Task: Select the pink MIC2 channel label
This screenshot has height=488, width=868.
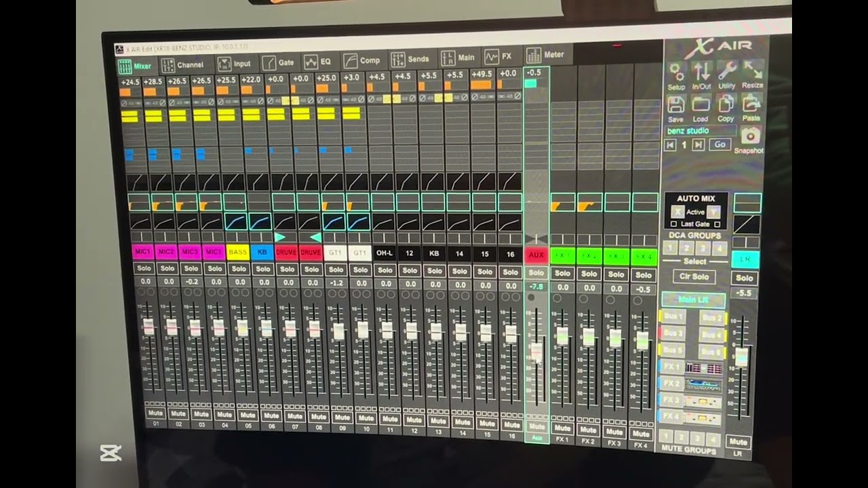Action: [x=166, y=252]
